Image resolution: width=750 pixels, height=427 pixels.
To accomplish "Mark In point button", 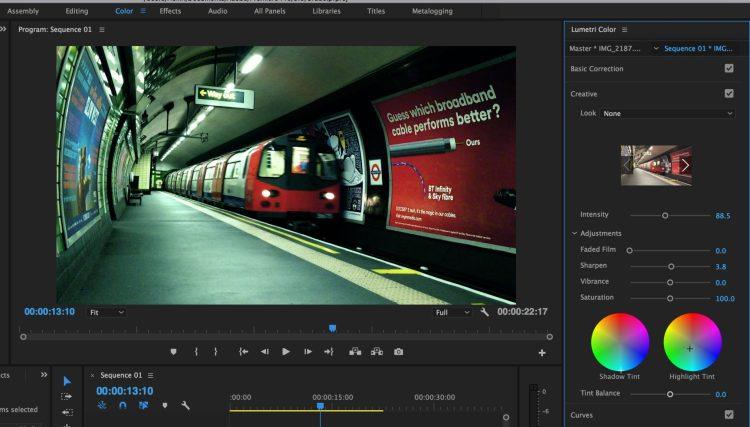I will (x=196, y=352).
